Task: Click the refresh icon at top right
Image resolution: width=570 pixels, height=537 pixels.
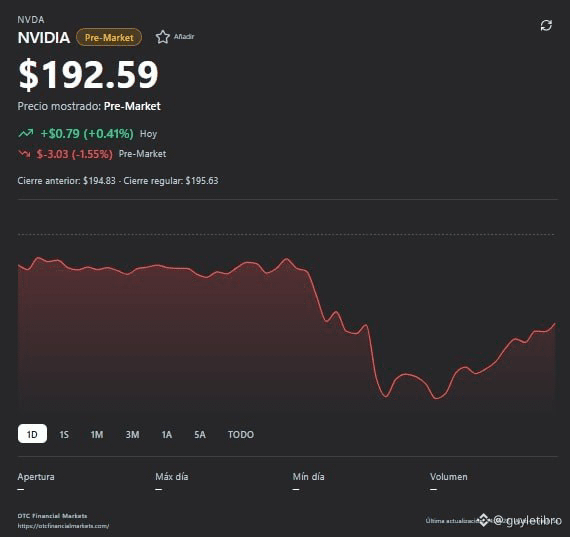Action: click(x=546, y=25)
